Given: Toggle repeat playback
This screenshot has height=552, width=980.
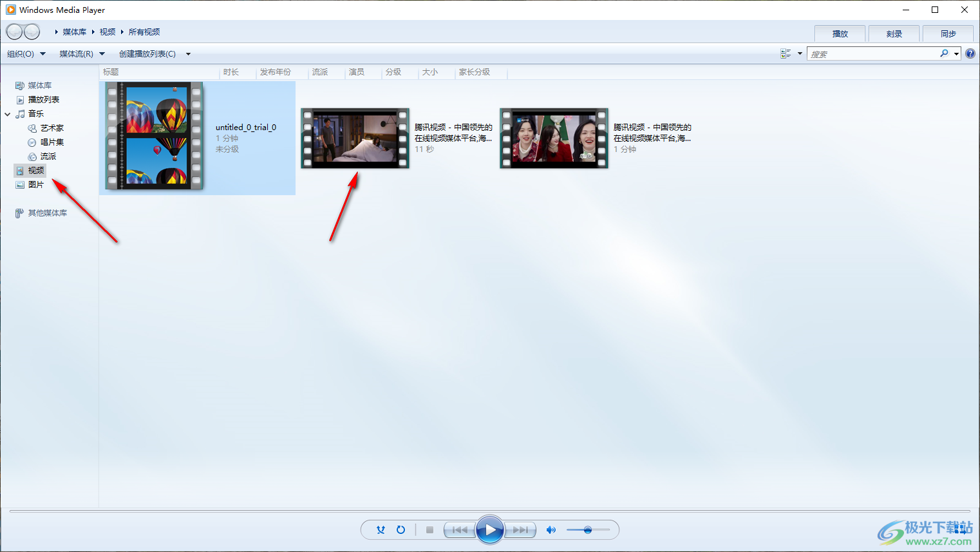Looking at the screenshot, I should [400, 530].
